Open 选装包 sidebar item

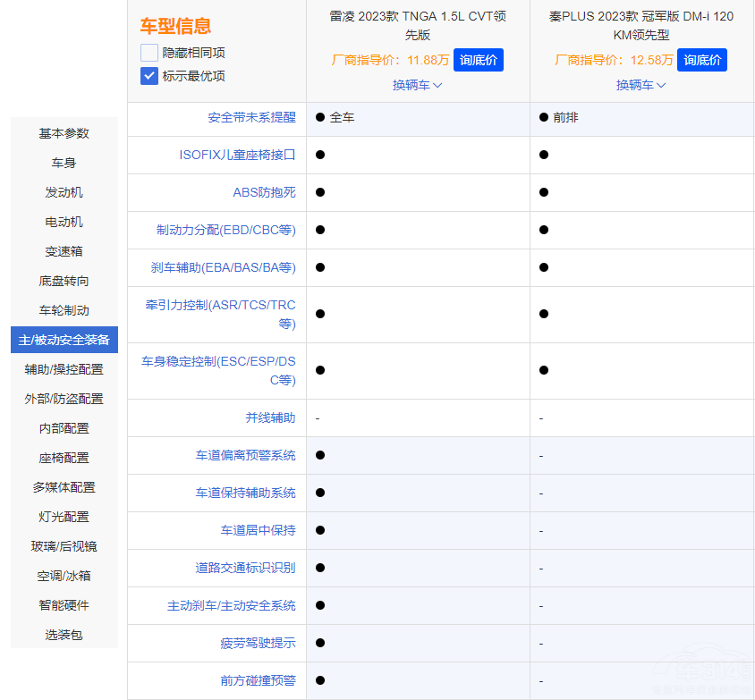(x=64, y=635)
